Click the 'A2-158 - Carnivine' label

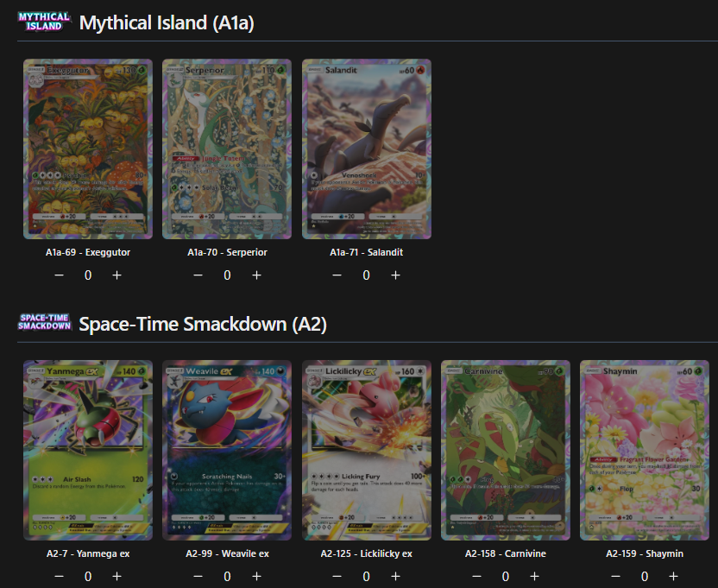pos(506,553)
